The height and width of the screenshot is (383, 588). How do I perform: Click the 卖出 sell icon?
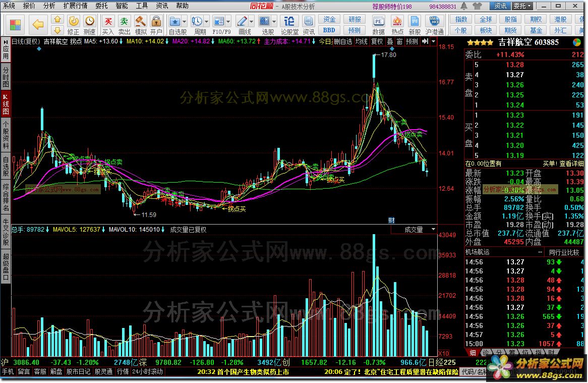coord(124,25)
